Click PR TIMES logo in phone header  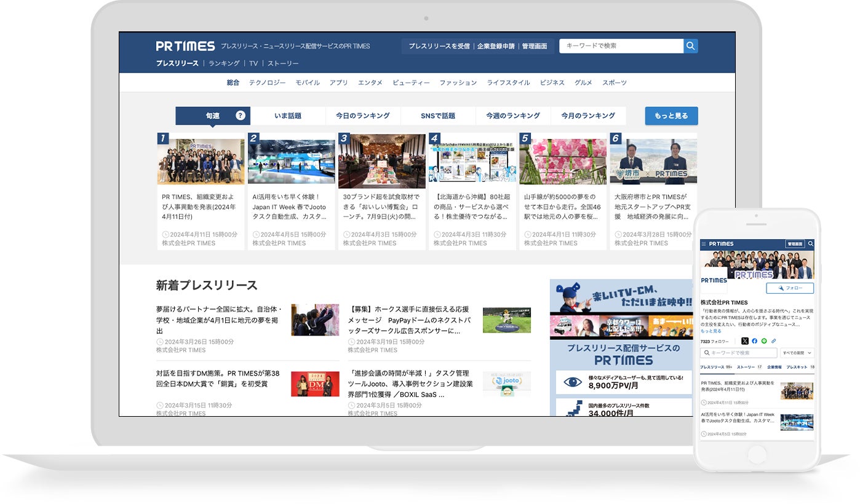click(722, 244)
